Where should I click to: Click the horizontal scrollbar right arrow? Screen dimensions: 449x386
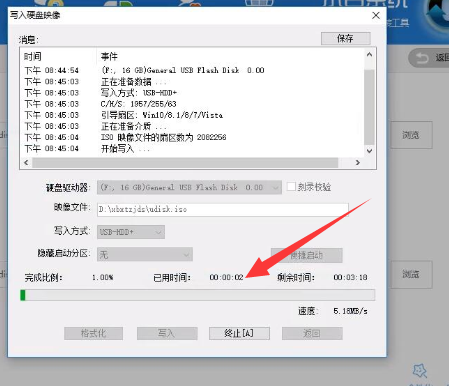[x=358, y=162]
